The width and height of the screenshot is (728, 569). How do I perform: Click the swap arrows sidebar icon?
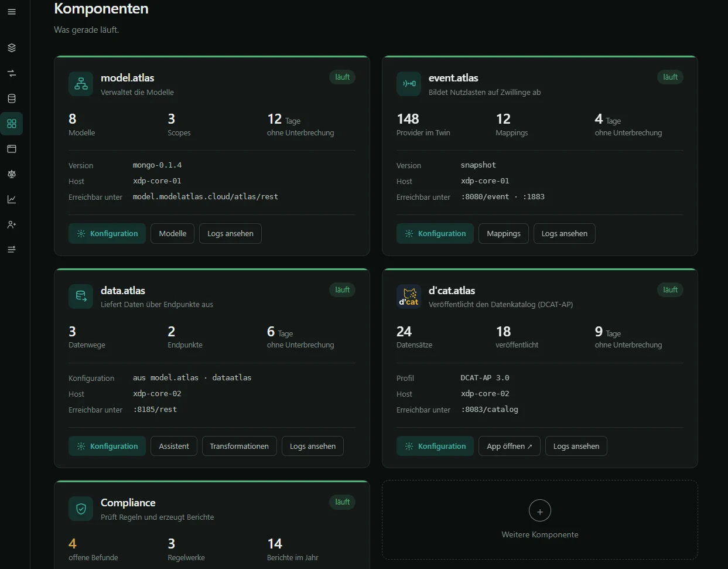[12, 73]
